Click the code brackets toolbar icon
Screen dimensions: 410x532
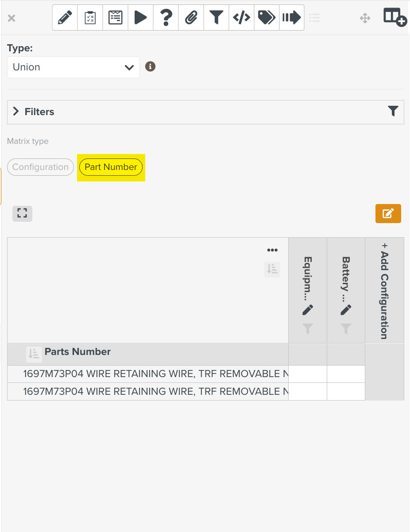[x=241, y=18]
